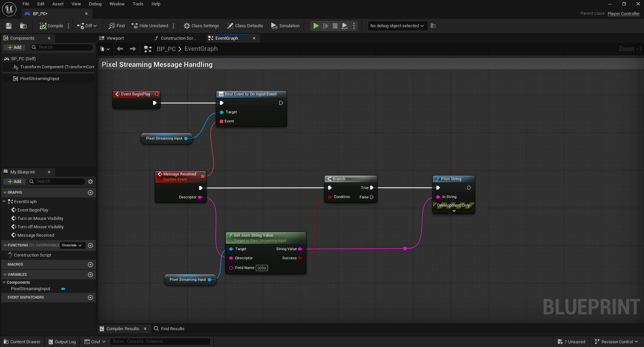Open the File menu
The width and height of the screenshot is (644, 347).
[x=26, y=4]
